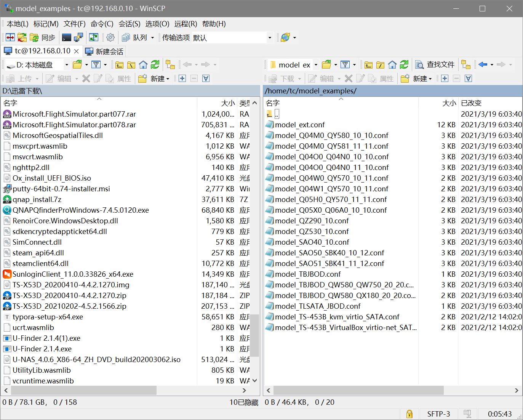This screenshot has height=420, width=523.
Task: Click the Preferences gear icon
Action: [x=110, y=37]
